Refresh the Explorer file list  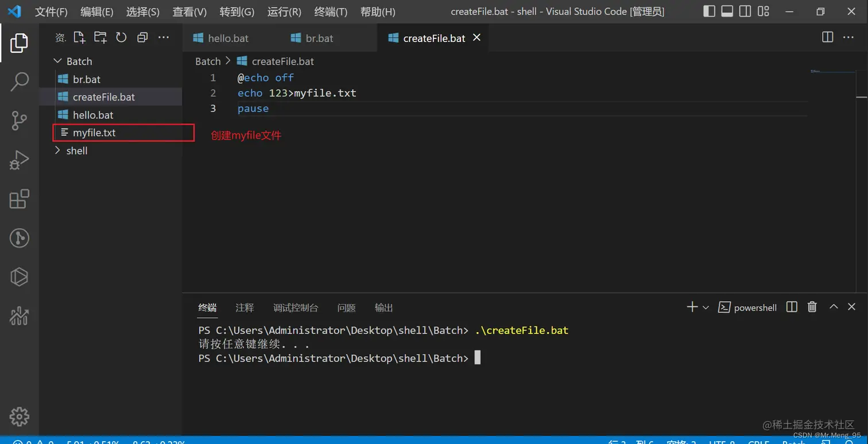click(x=121, y=38)
